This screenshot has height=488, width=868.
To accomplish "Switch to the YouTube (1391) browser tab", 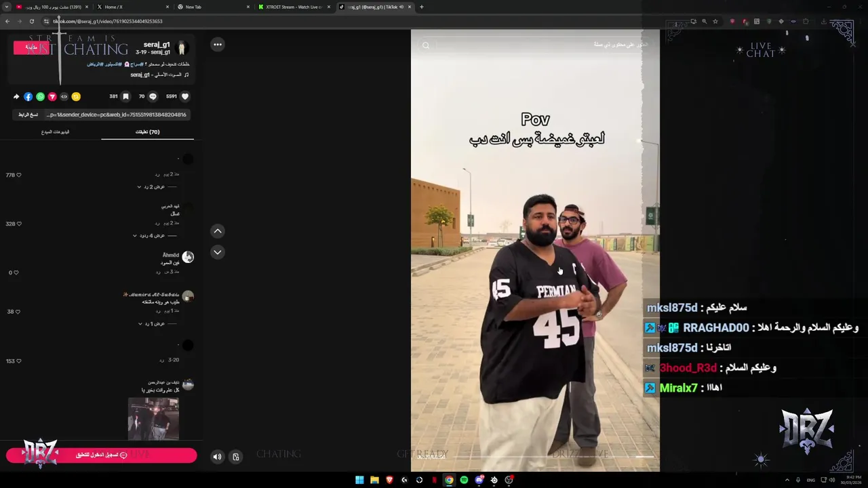I will coord(52,7).
